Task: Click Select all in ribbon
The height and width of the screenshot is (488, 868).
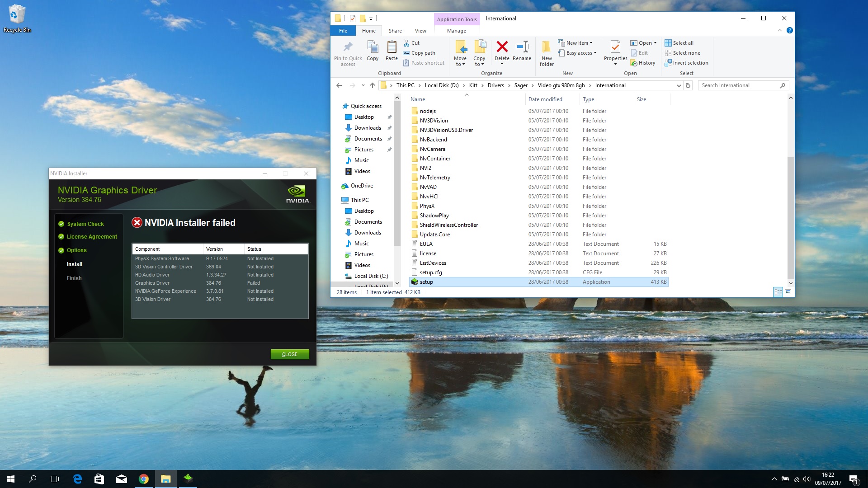Action: click(x=679, y=43)
